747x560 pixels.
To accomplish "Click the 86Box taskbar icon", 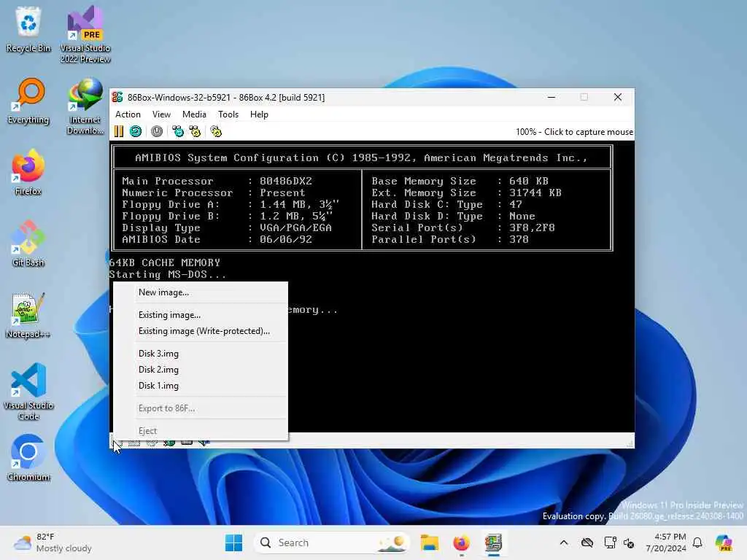I will (494, 542).
